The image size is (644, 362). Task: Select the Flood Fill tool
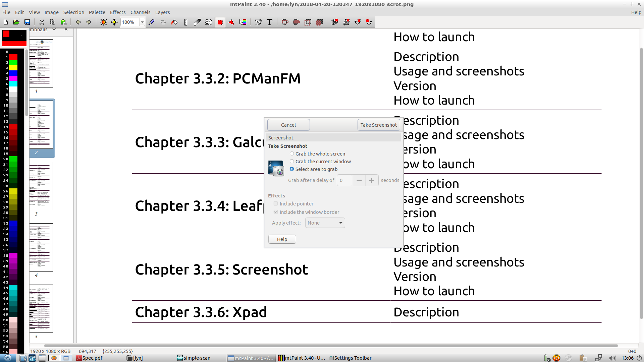coord(174,22)
